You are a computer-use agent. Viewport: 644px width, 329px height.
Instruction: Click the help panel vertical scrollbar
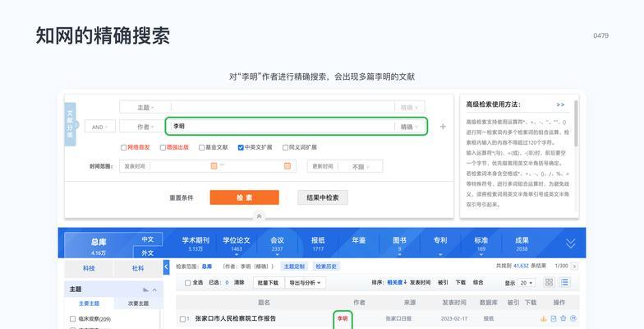[576, 123]
